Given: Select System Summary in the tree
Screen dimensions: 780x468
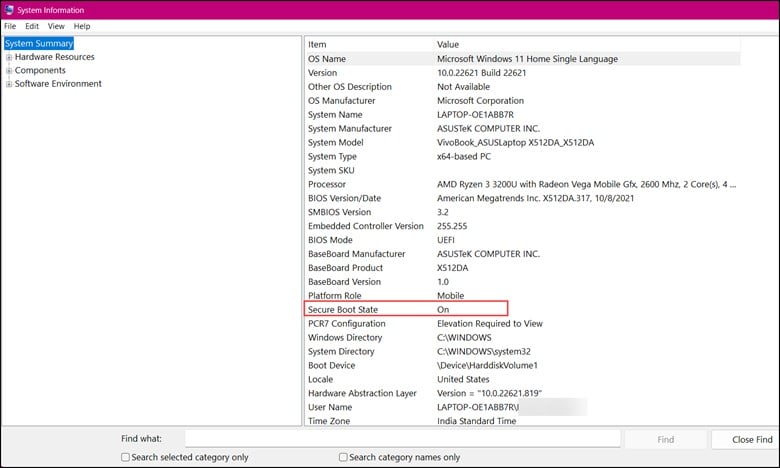Looking at the screenshot, I should coord(39,43).
